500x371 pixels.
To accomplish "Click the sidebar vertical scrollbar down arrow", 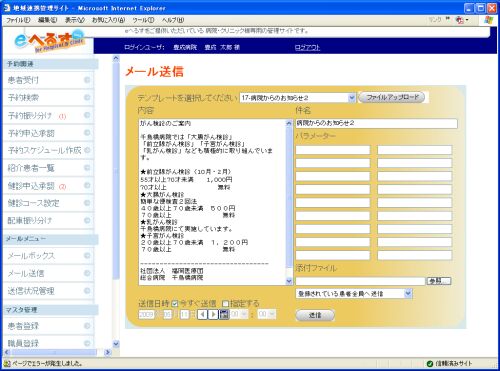I will pyautogui.click(x=116, y=343).
